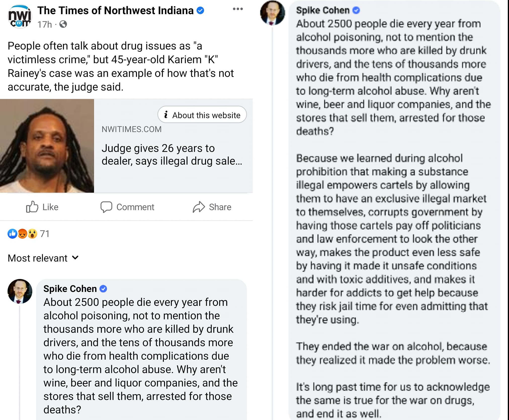Open The Times of Northwest Indiana page

(x=115, y=10)
